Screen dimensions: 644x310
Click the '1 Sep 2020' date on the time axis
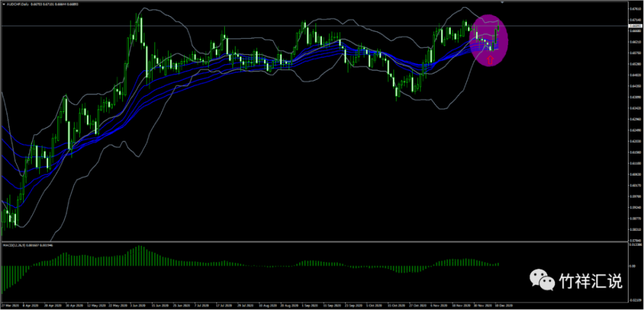pyautogui.click(x=310, y=305)
